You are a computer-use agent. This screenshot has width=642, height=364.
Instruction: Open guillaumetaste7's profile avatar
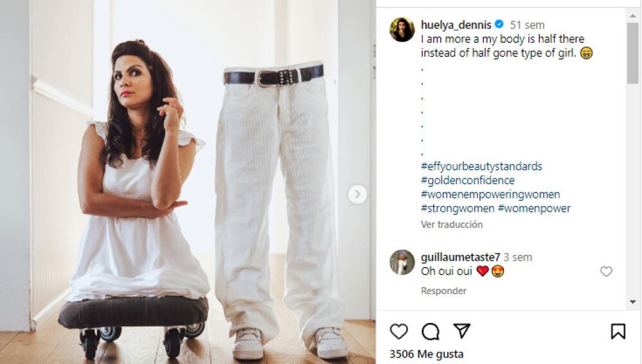(402, 262)
